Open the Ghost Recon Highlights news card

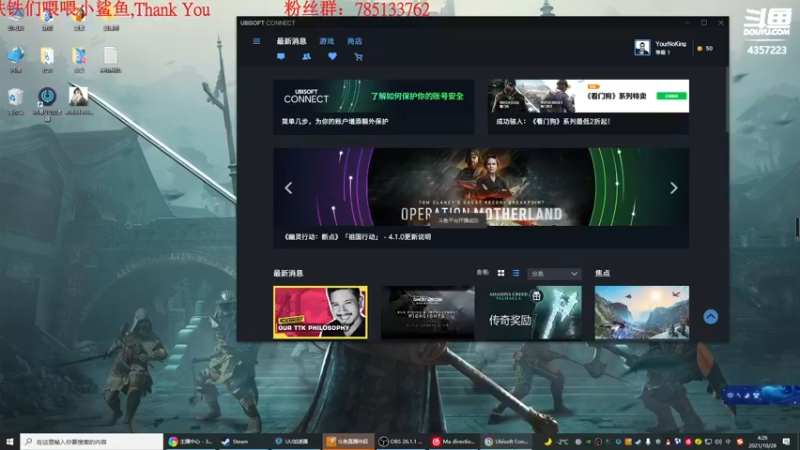[428, 312]
